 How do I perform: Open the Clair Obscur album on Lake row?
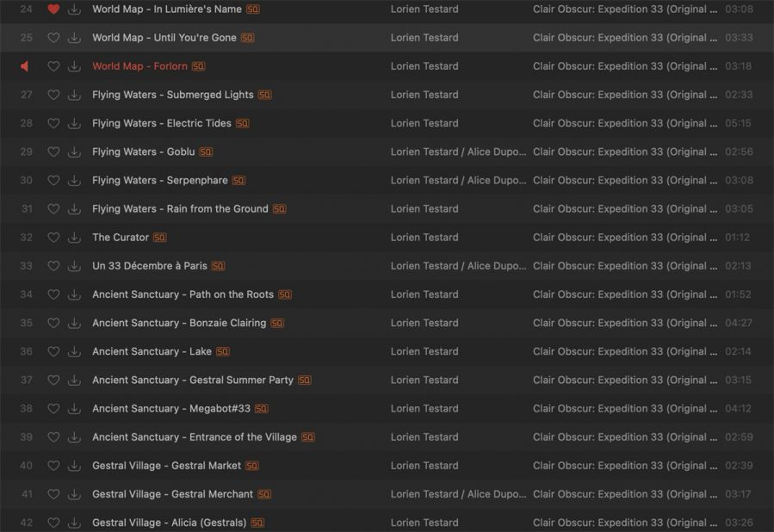point(625,351)
